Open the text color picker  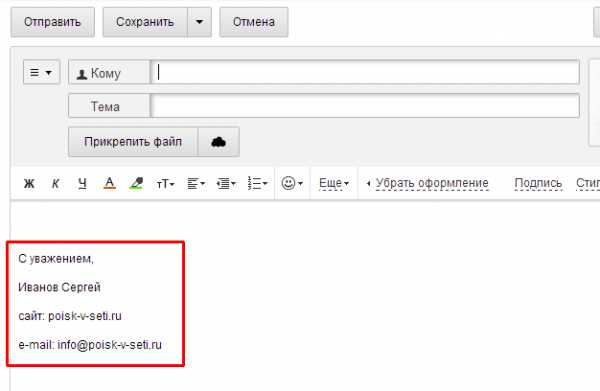[x=109, y=183]
